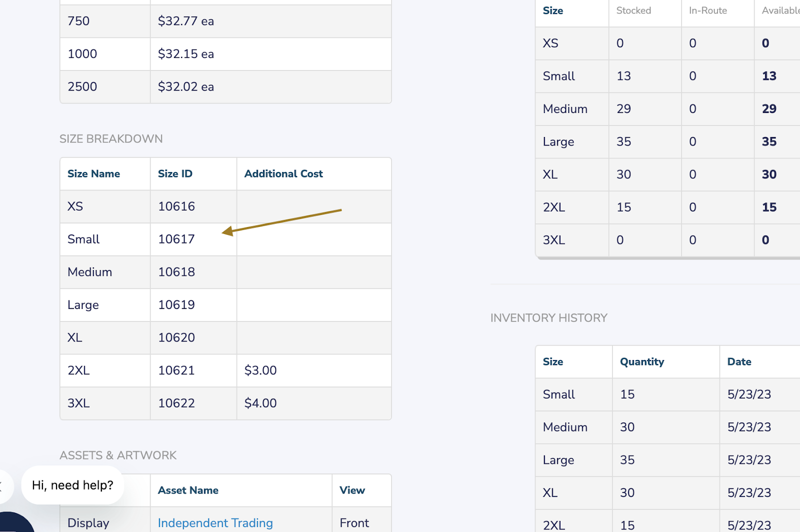Click the inventory table horizontal scrollbar

point(667,258)
